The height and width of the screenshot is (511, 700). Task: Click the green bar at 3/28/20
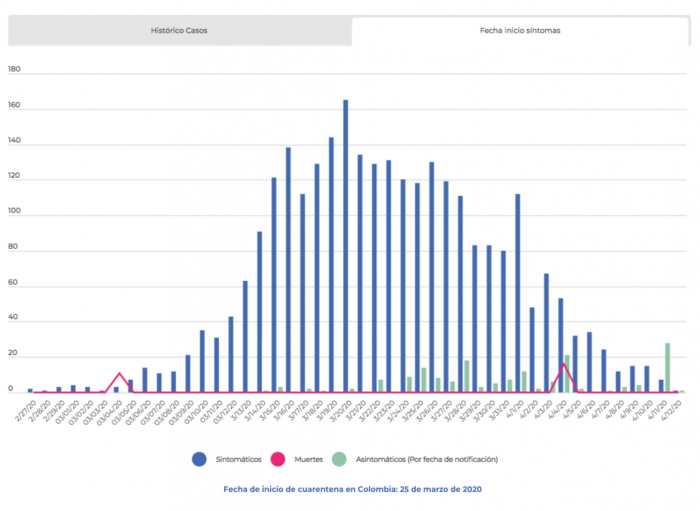467,376
